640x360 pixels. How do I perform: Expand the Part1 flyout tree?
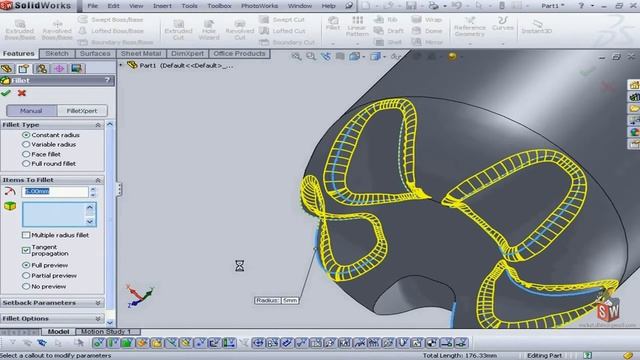coord(121,65)
